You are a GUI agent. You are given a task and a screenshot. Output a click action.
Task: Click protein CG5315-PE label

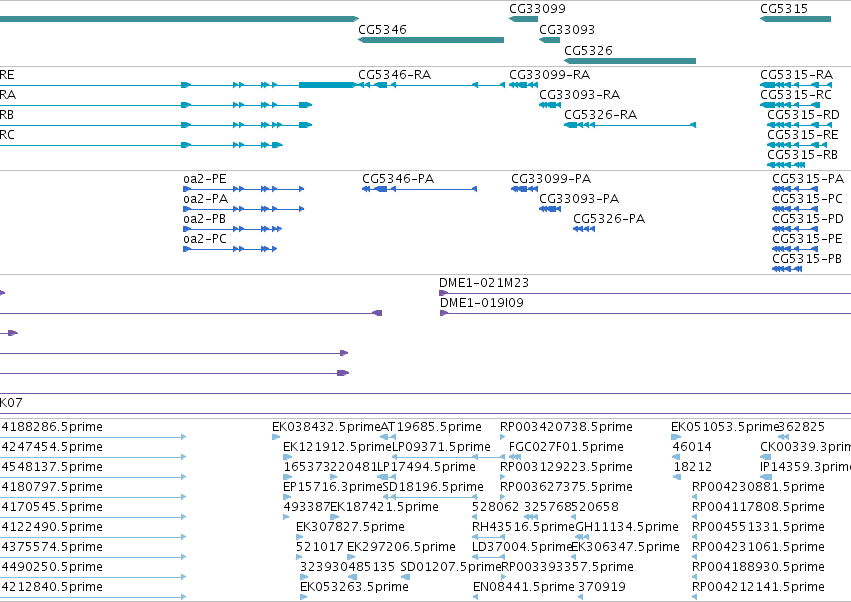(808, 239)
